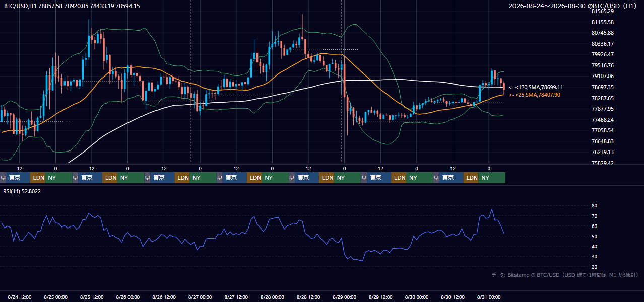The height and width of the screenshot is (302, 644).
Task: Click the 75829.42 bottom price label
Action: pos(602,163)
